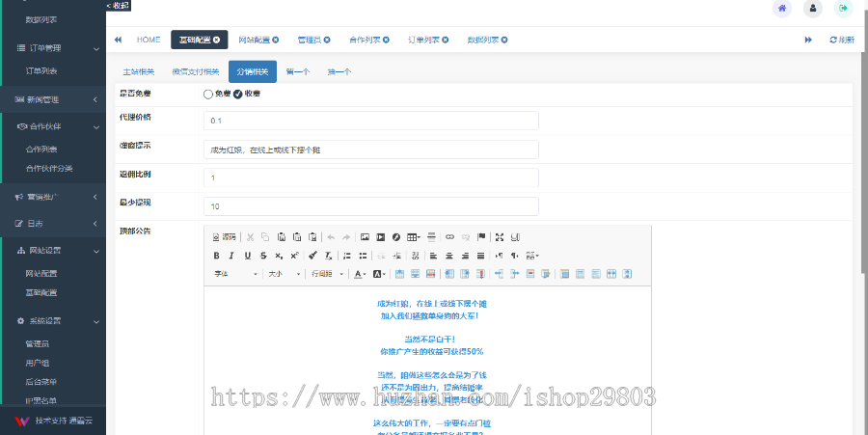This screenshot has width=868, height=435.
Task: Open 合作伙伴分类 in the sidebar
Action: 49,168
